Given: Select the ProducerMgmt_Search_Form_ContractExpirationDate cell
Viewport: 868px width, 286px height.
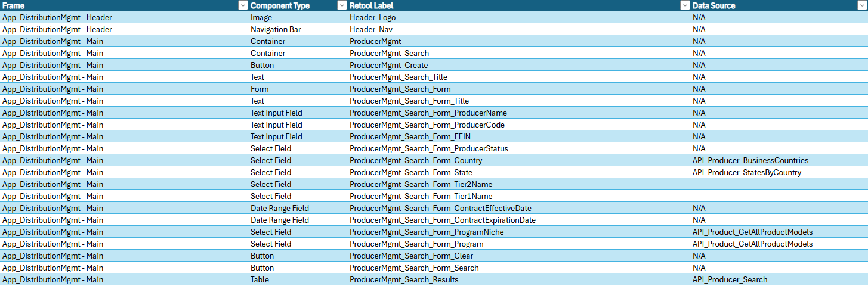Looking at the screenshot, I should point(519,220).
